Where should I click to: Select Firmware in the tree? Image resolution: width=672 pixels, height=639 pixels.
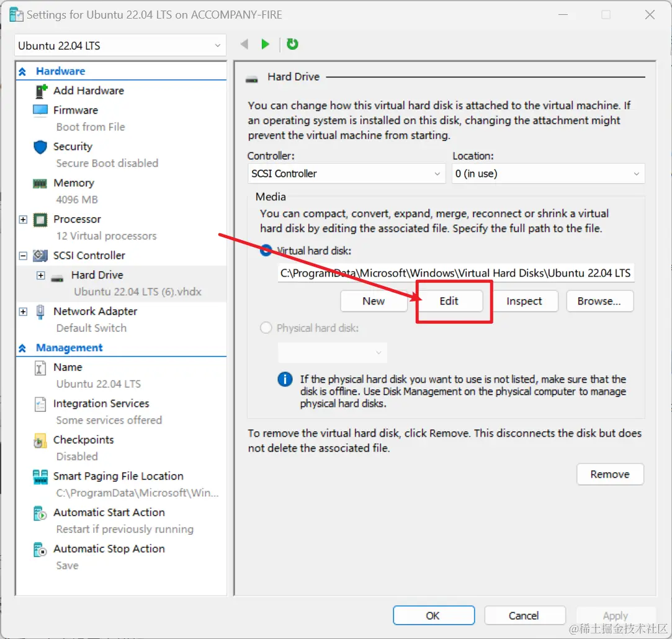[x=76, y=110]
